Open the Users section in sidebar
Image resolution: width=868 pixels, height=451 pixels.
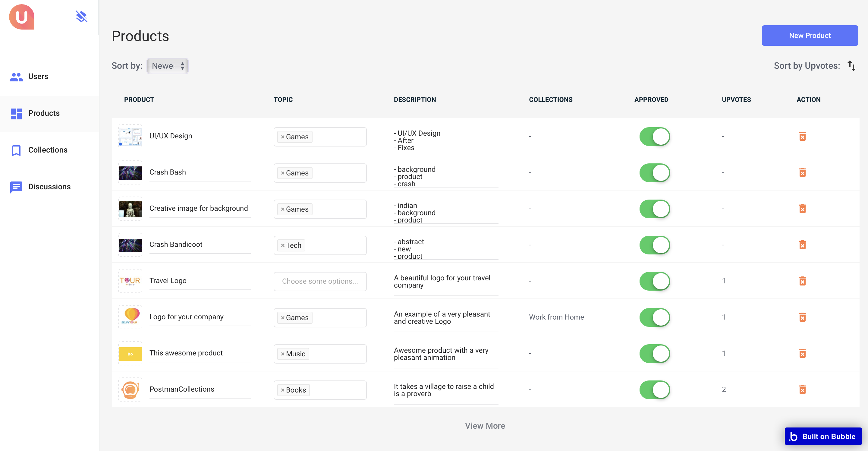38,77
